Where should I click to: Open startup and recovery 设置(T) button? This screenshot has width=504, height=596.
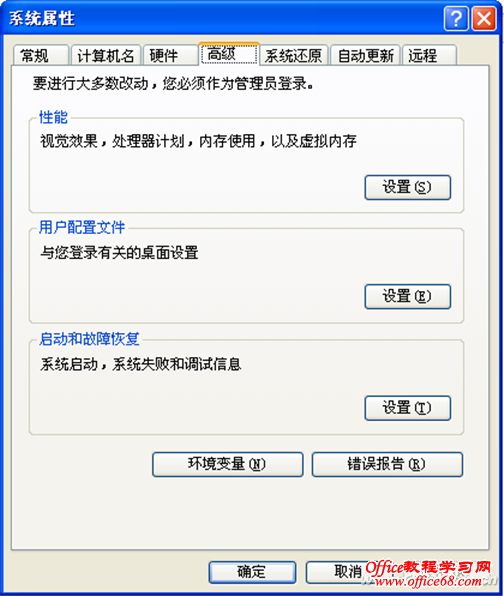[407, 408]
